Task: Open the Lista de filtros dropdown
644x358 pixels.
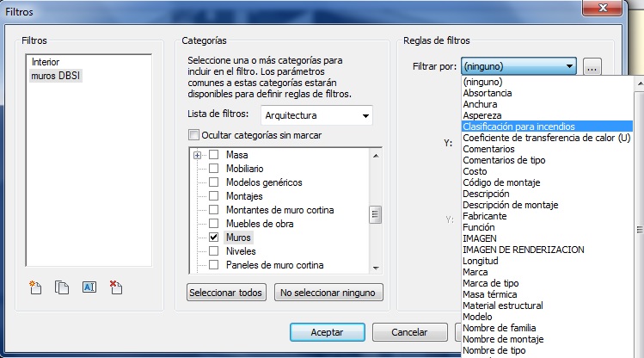Action: tap(366, 115)
